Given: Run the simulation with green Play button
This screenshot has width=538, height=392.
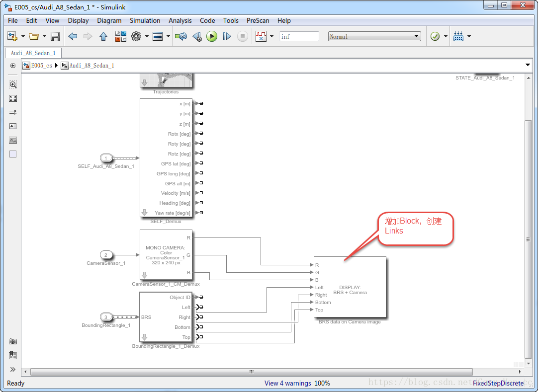Looking at the screenshot, I should [212, 36].
